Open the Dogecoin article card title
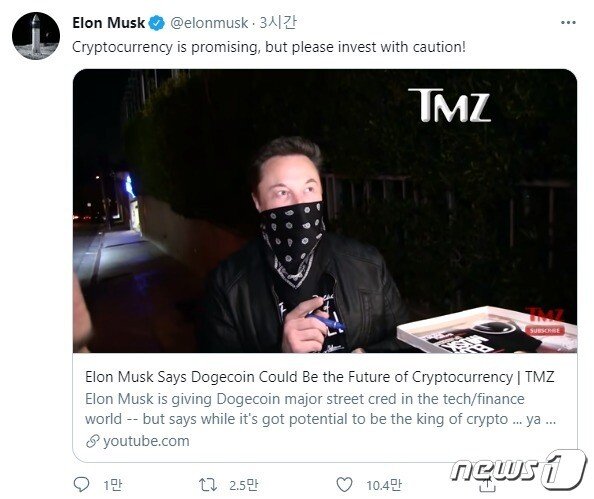594x499 pixels. 319,377
